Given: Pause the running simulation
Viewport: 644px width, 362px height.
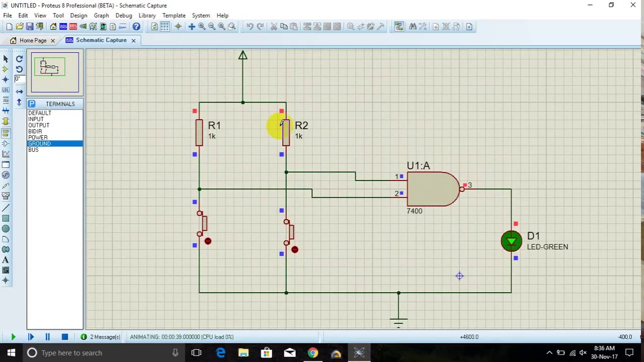Looking at the screenshot, I should [47, 337].
